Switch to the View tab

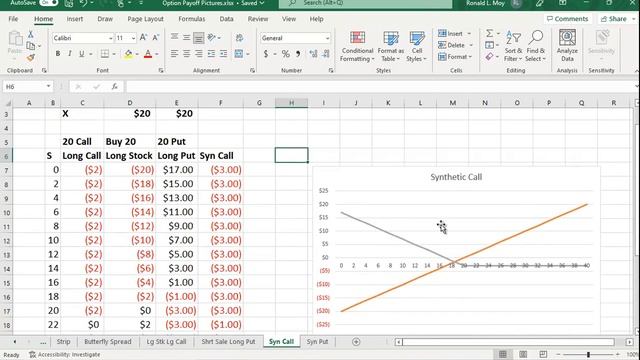[289, 19]
